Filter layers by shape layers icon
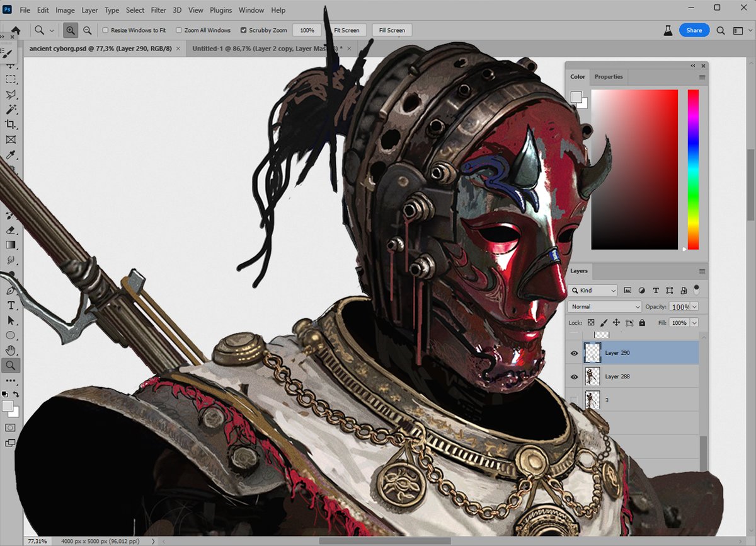The height and width of the screenshot is (546, 756). [669, 291]
